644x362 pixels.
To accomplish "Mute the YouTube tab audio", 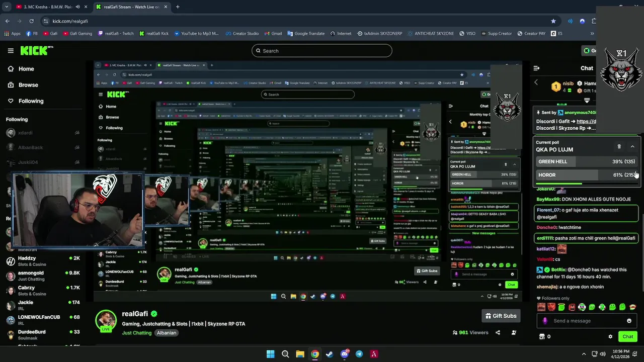I will point(77,7).
